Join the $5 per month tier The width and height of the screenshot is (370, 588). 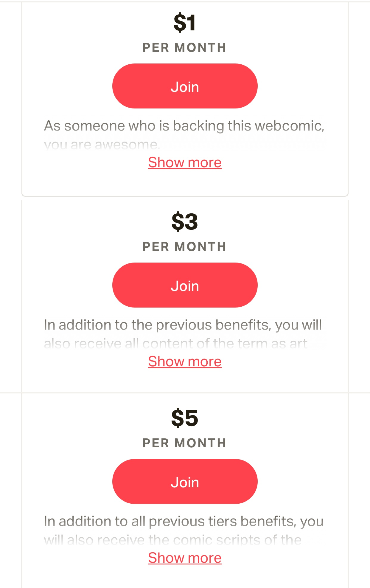coord(185,482)
